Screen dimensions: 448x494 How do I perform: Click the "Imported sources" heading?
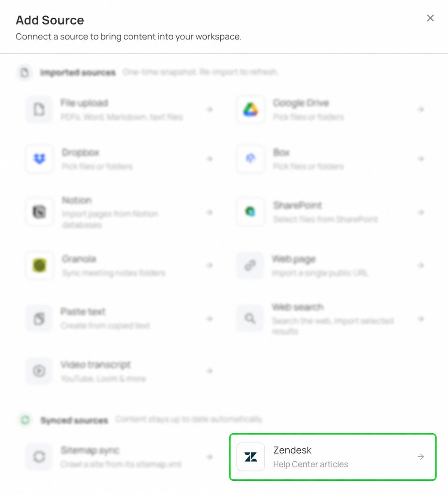pyautogui.click(x=78, y=72)
